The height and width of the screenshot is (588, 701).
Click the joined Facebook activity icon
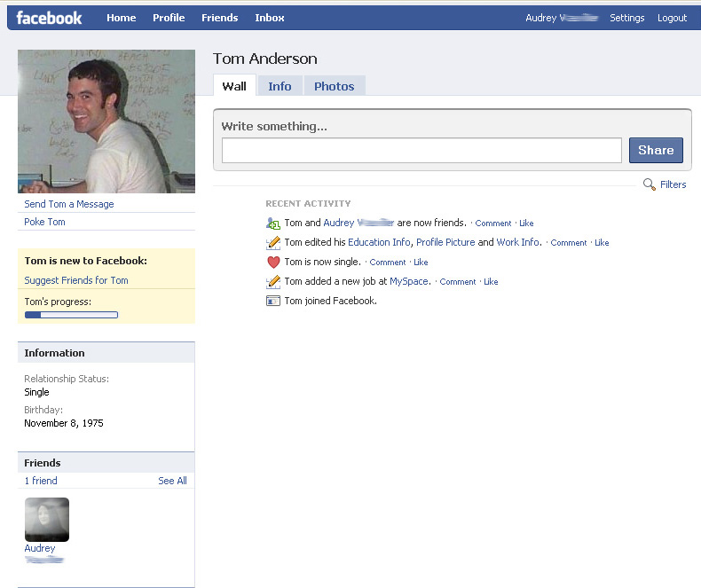[273, 302]
